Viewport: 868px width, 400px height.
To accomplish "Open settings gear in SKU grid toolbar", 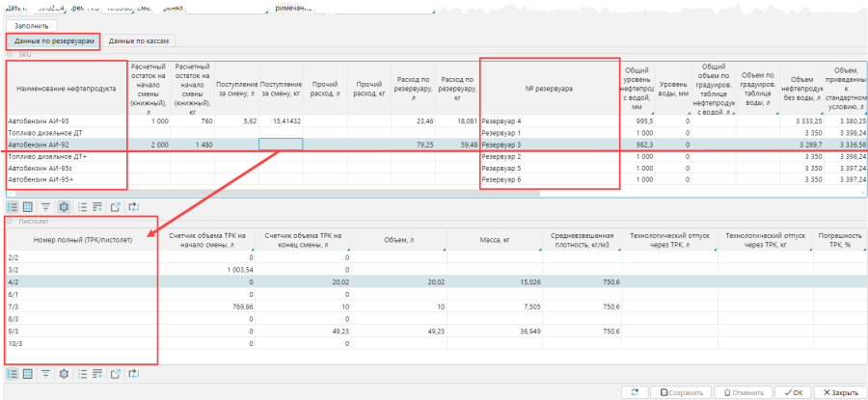I will (x=64, y=206).
